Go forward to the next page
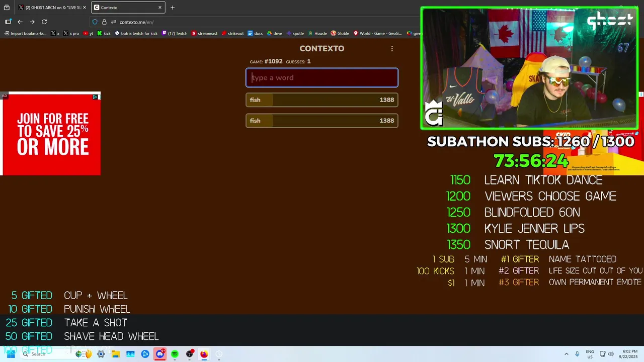This screenshot has height=362, width=644. click(x=32, y=22)
